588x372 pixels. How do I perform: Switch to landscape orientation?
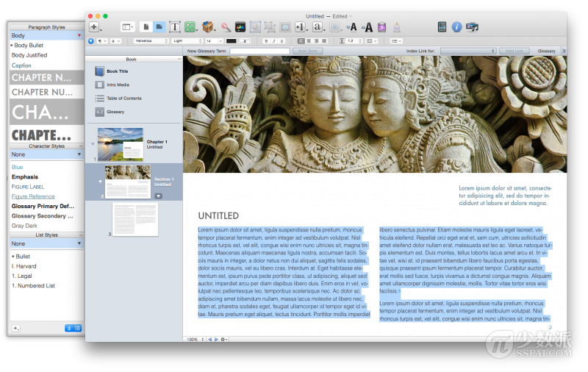pos(159,27)
